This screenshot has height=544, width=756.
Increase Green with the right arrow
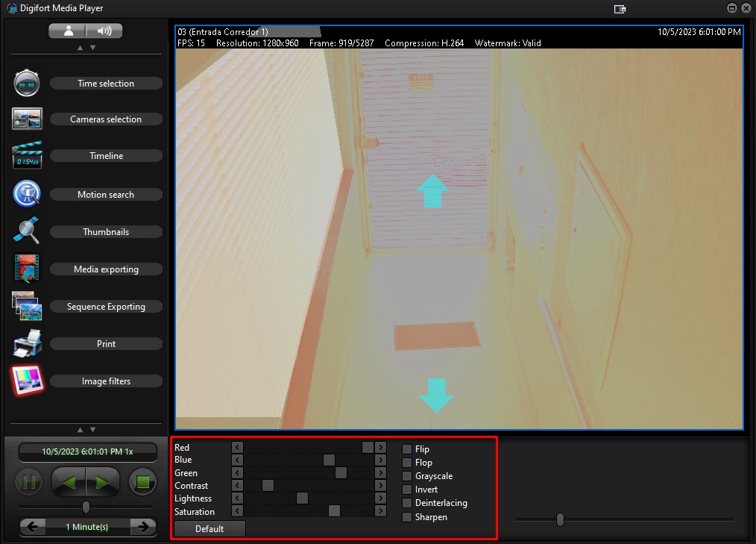pyautogui.click(x=380, y=472)
